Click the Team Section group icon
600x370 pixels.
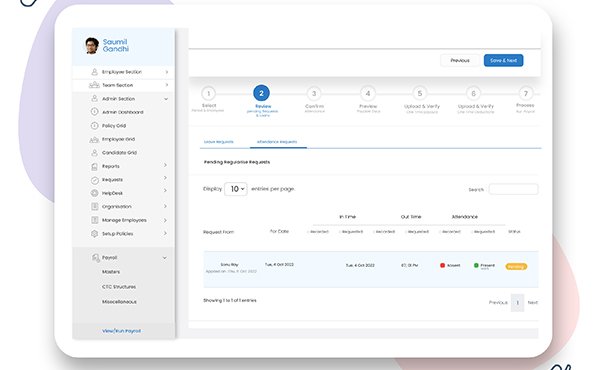94,85
